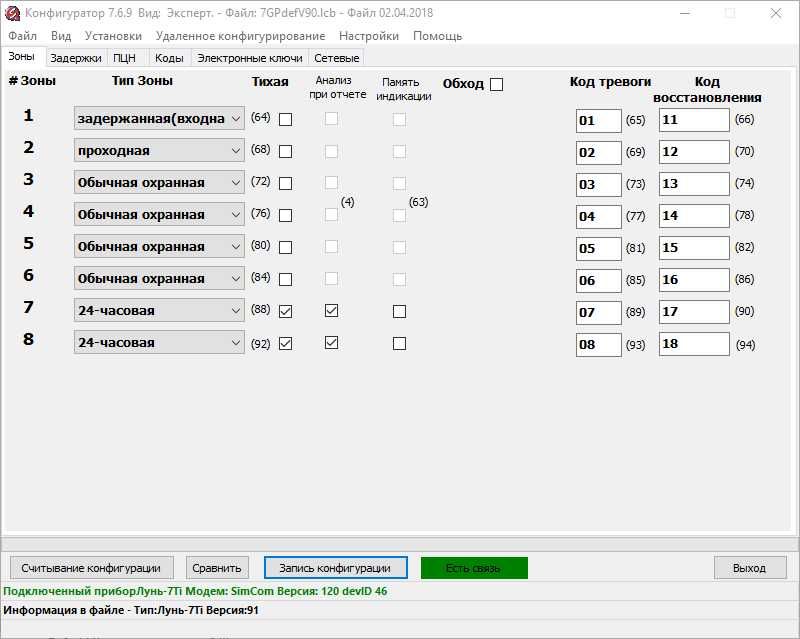Click alarm code field 05

[x=598, y=249]
